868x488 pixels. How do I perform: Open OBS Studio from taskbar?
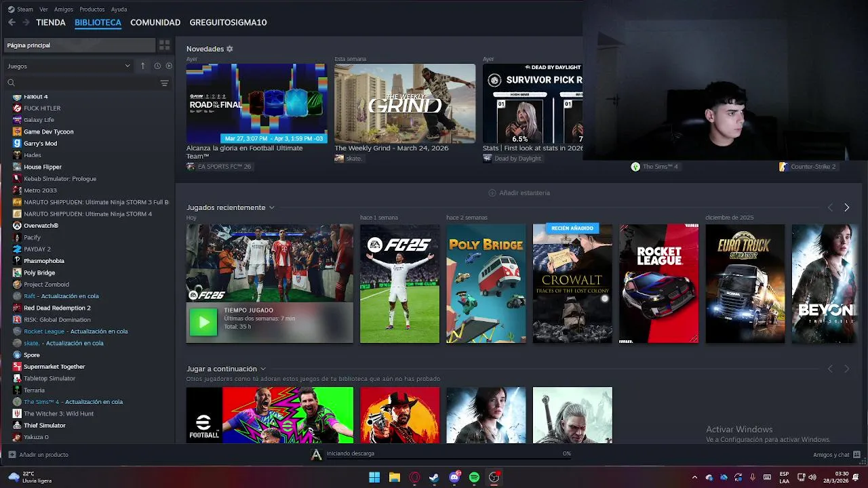click(494, 477)
